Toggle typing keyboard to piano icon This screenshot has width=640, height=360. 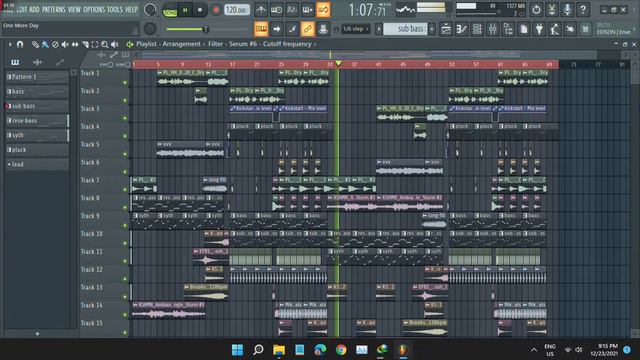261,29
